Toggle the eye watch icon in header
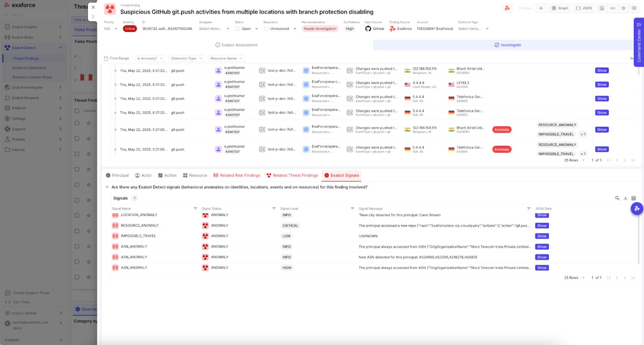Viewport: 644px width, 345px height. coord(634,8)
